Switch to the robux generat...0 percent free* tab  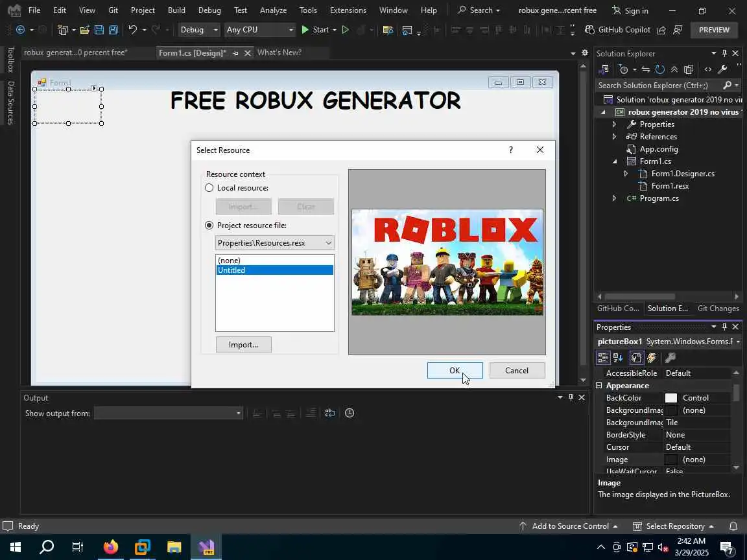[76, 52]
